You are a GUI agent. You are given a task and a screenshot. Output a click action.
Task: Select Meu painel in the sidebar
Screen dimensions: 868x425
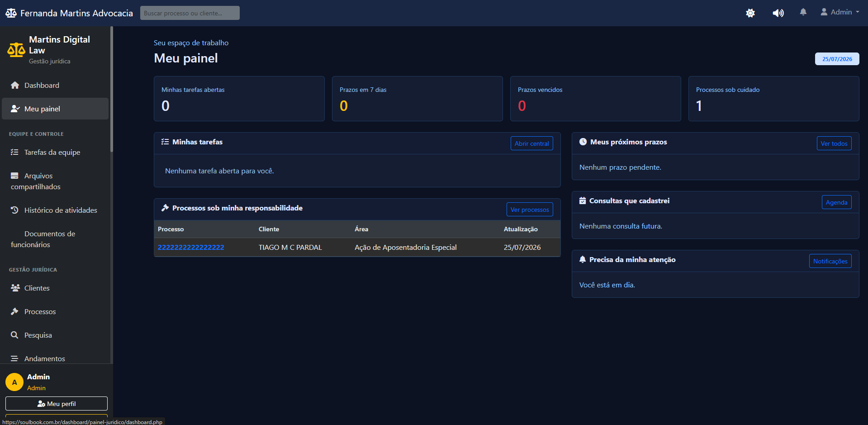[55, 109]
